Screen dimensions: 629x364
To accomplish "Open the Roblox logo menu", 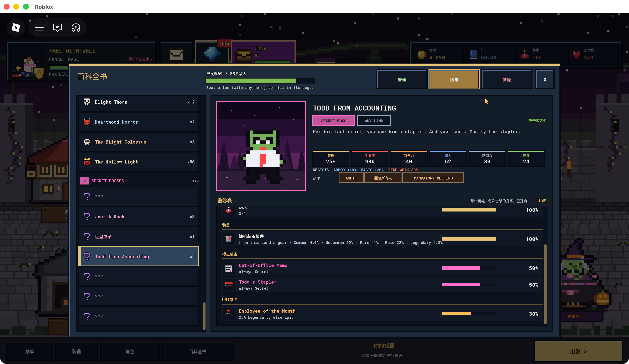I will coord(16,27).
